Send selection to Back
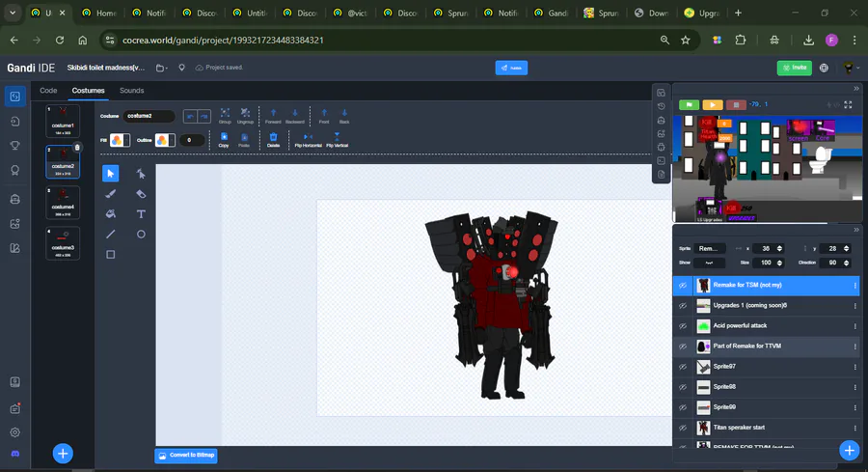The width and height of the screenshot is (868, 472). click(344, 116)
